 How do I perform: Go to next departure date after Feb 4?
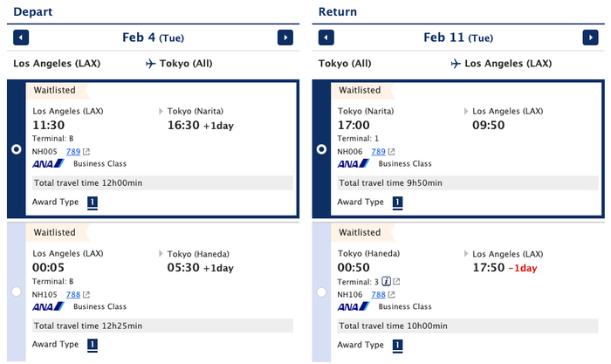coord(285,38)
